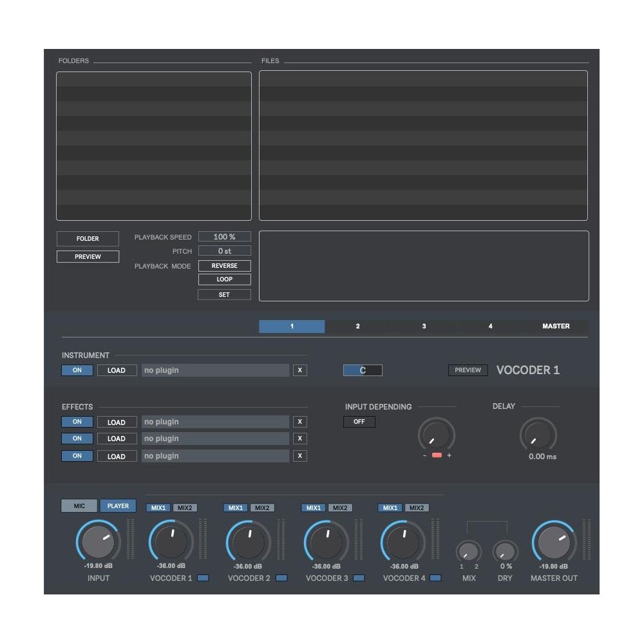
Task: Enable LOOP playback mode
Action: 225,279
